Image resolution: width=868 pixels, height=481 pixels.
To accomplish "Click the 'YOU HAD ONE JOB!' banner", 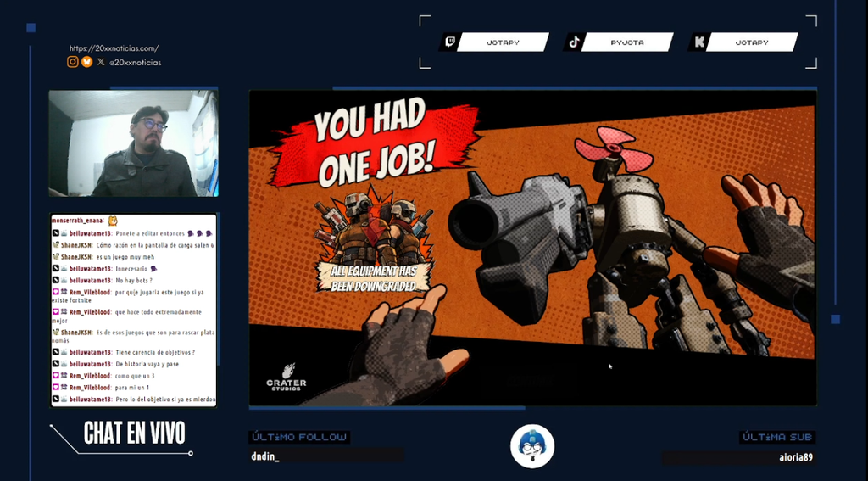I will [x=374, y=143].
